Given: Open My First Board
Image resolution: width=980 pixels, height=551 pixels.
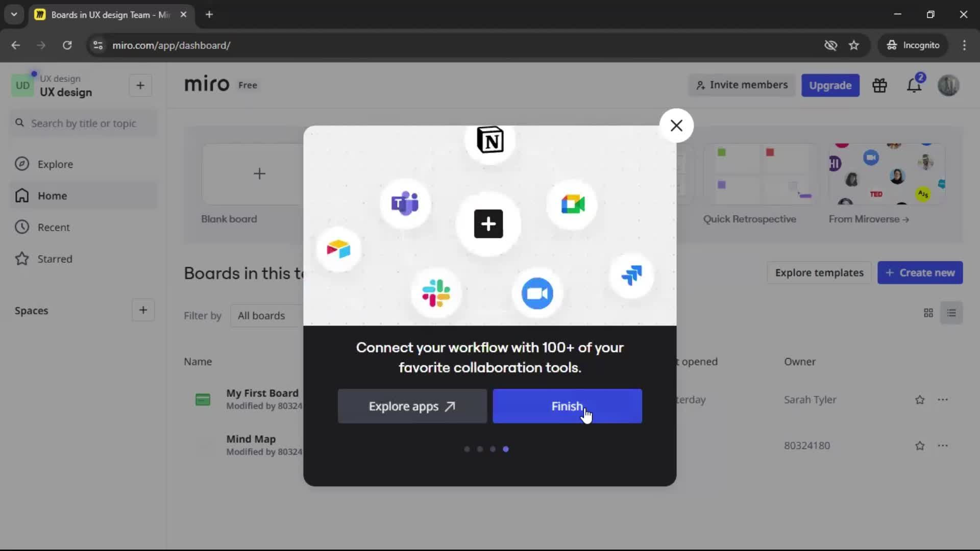Looking at the screenshot, I should (262, 393).
